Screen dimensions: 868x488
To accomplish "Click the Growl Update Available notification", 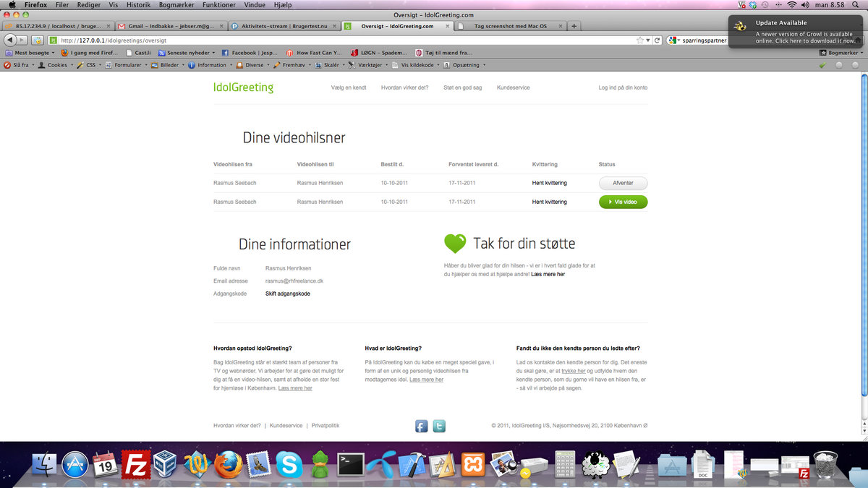I will (x=797, y=32).
